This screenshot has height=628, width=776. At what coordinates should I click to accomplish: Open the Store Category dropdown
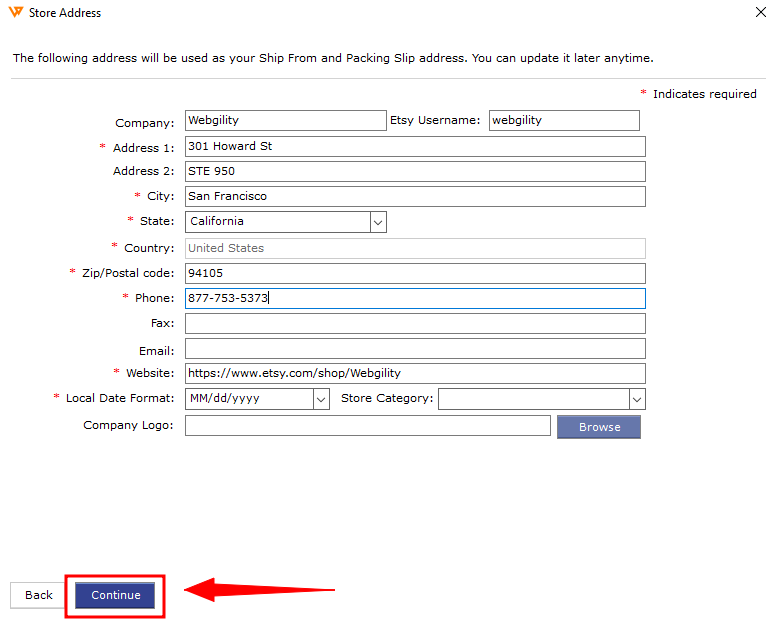click(542, 399)
